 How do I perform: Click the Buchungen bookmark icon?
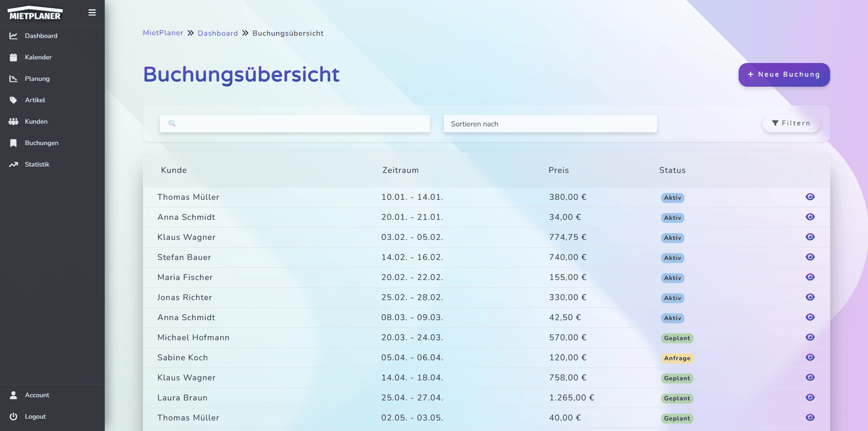14,143
